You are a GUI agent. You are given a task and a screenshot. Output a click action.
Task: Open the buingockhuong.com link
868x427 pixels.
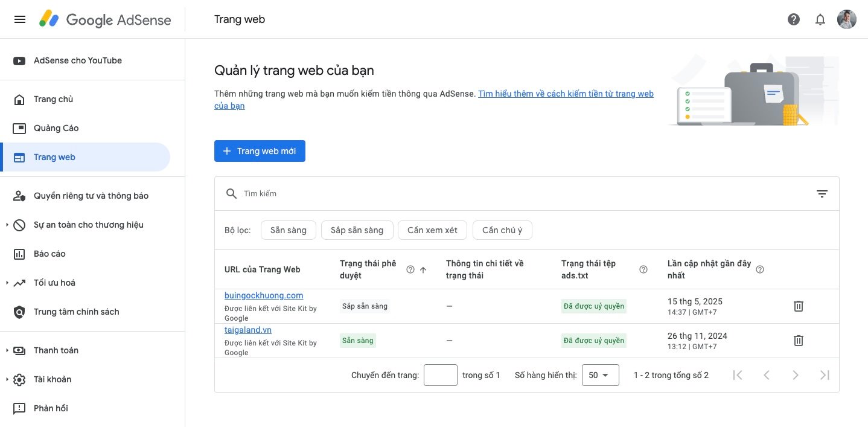click(263, 295)
